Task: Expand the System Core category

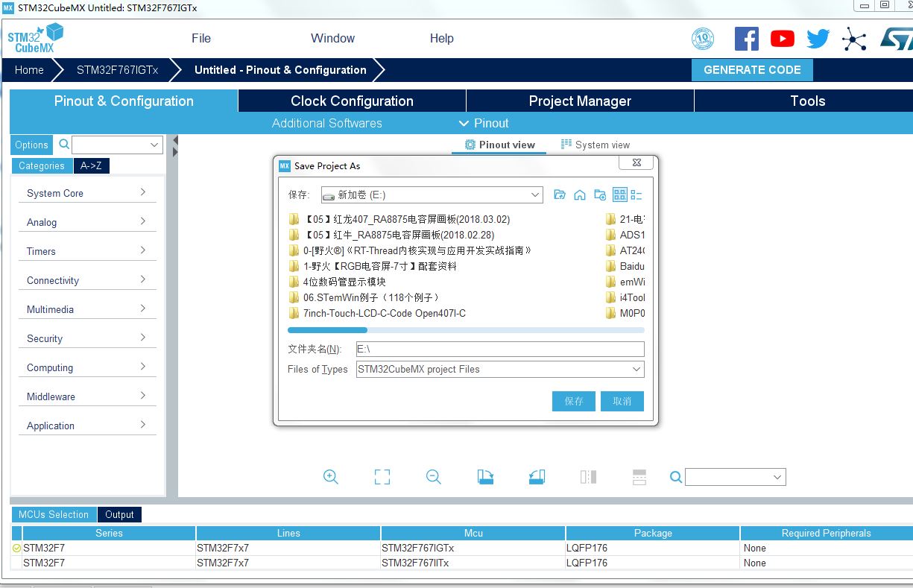Action: [87, 193]
